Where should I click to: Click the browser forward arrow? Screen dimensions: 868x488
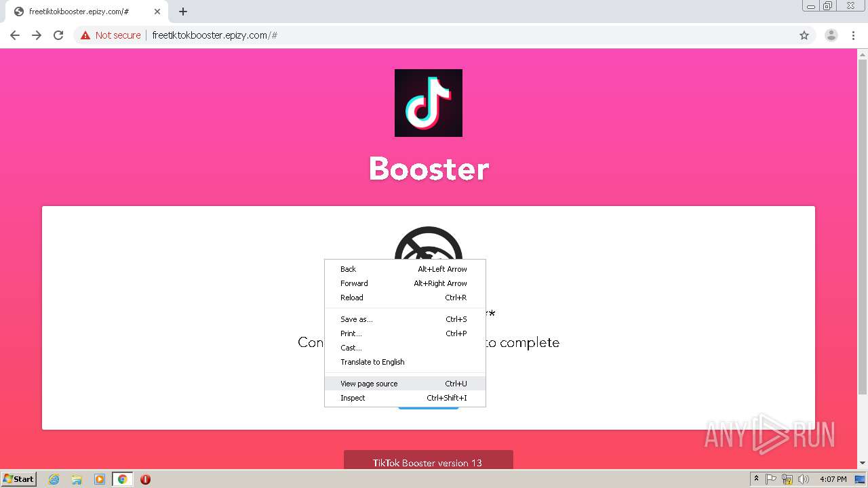point(37,35)
